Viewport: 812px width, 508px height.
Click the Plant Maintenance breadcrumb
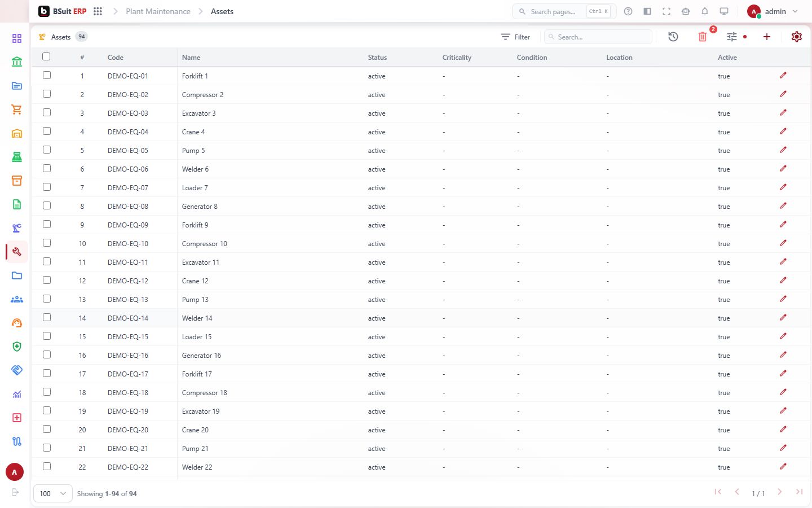(x=158, y=11)
